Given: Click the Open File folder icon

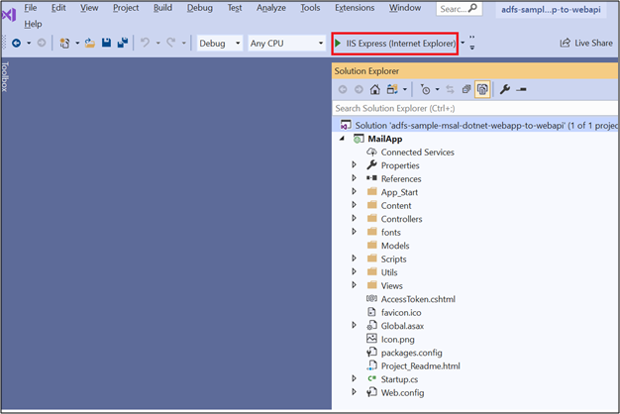Looking at the screenshot, I should [90, 43].
